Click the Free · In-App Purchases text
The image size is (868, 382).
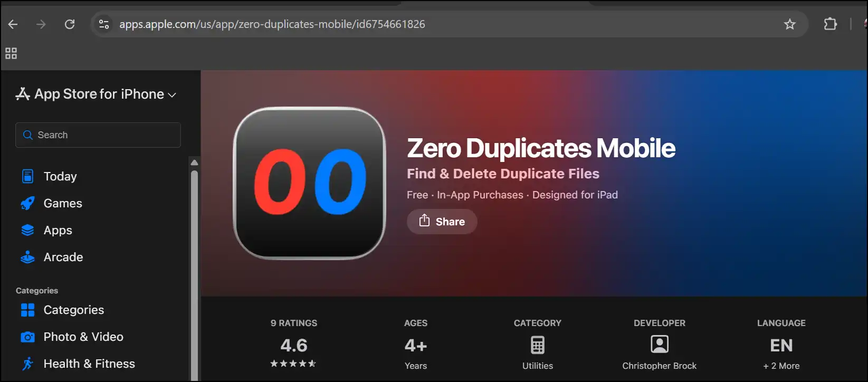tap(465, 195)
